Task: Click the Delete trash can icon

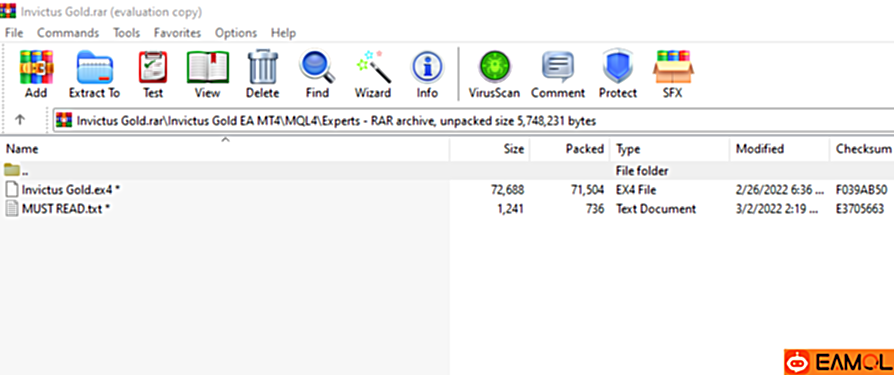Action: click(263, 67)
